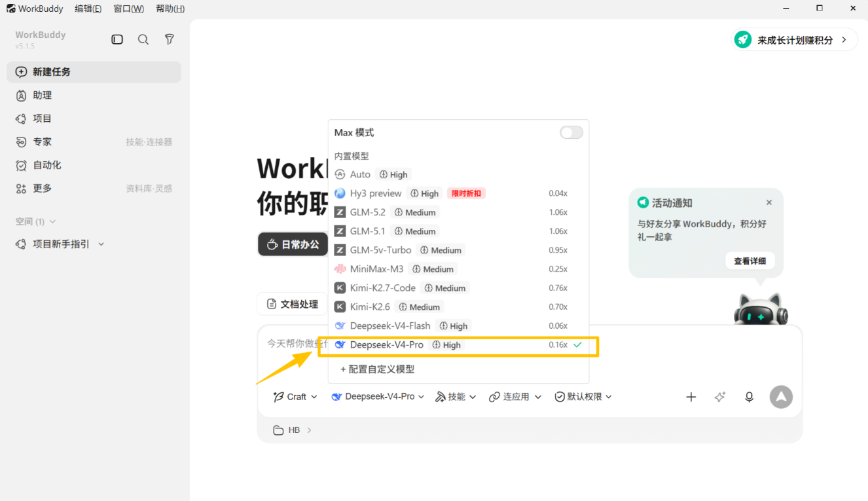
Task: Click the 自动化 alarm clock icon
Action: (x=22, y=165)
